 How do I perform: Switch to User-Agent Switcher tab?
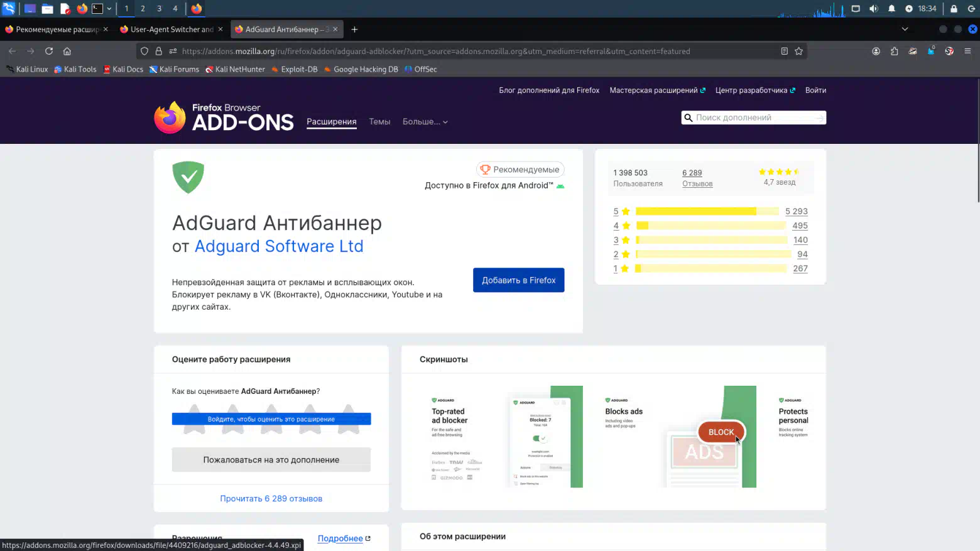(x=171, y=30)
